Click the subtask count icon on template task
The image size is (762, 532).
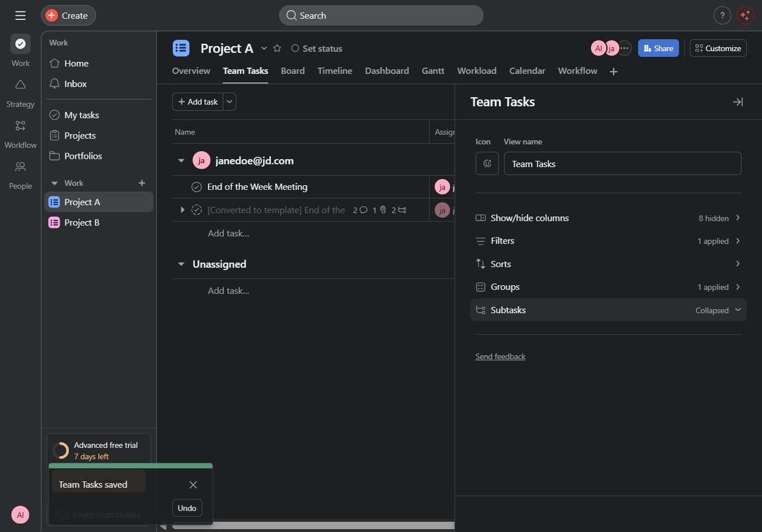[399, 210]
